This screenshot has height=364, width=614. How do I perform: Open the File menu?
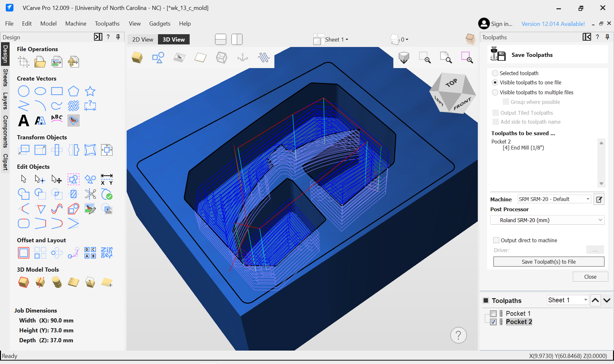[9, 23]
